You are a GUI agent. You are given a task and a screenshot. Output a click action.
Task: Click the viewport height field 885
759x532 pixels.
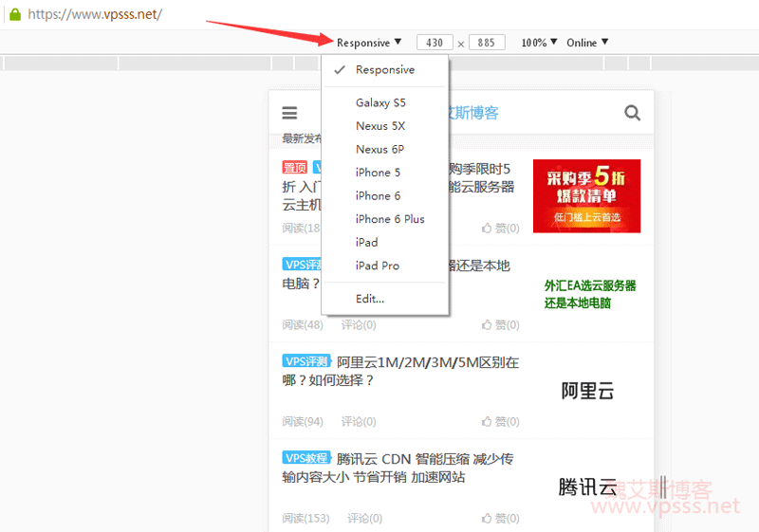click(486, 43)
